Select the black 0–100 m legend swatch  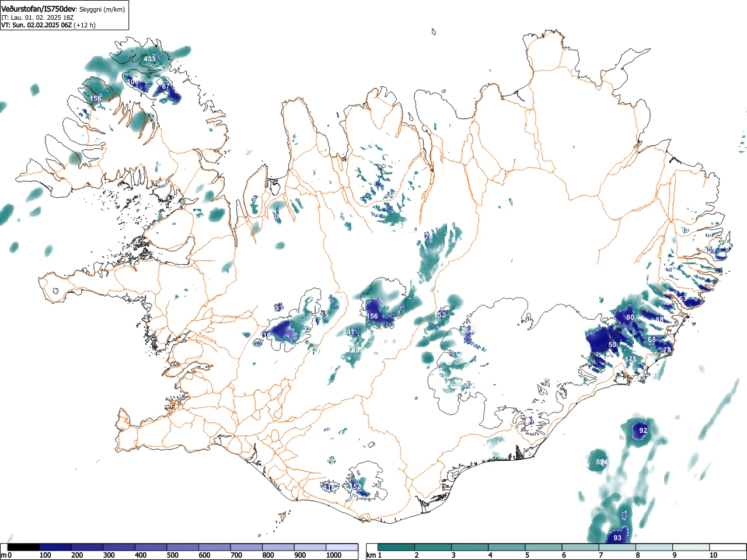(23, 547)
